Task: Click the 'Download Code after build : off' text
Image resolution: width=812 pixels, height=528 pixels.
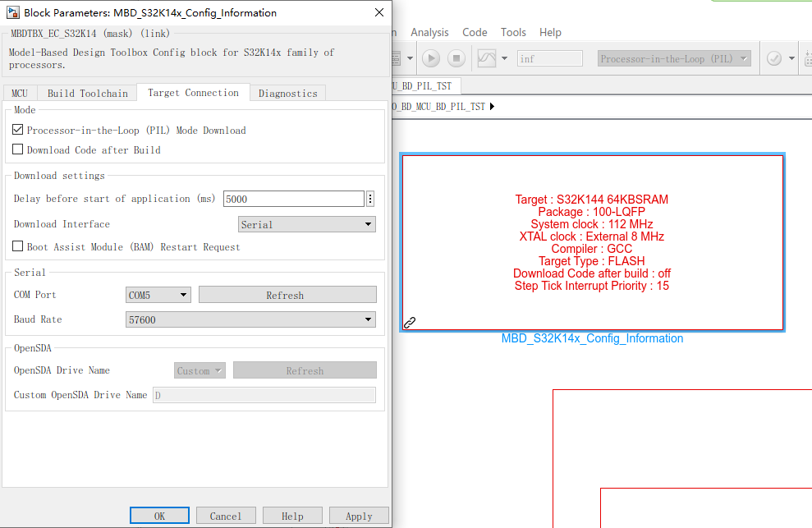Action: pos(592,273)
